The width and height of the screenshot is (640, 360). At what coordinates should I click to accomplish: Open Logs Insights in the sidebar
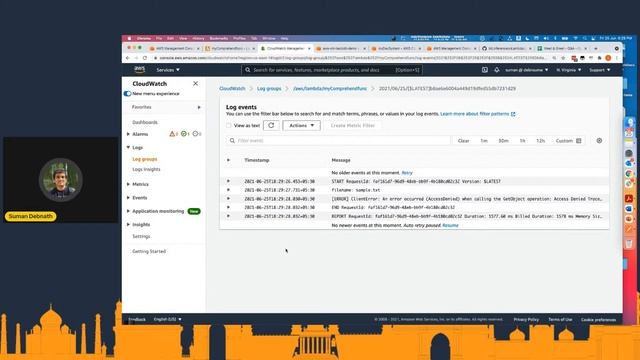(x=146, y=169)
